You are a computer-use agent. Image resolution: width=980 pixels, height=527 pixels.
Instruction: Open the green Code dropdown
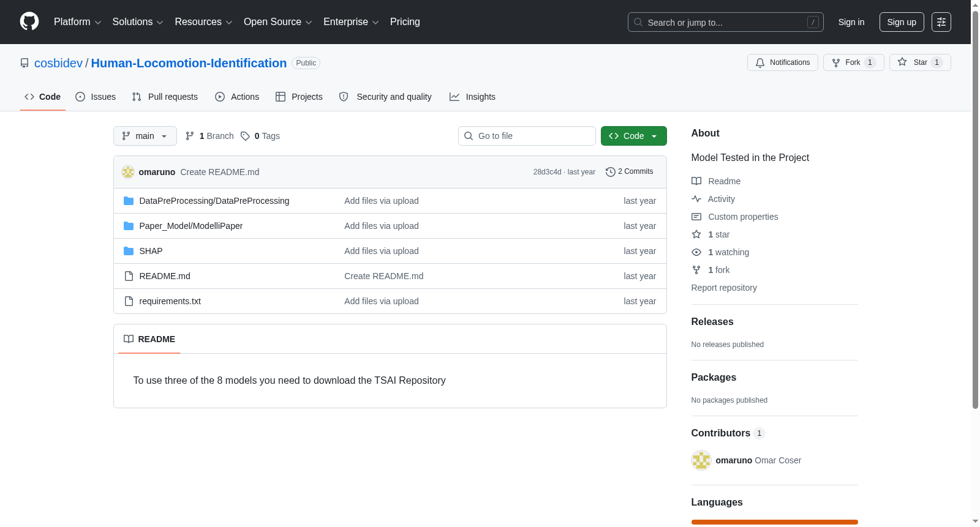(634, 136)
